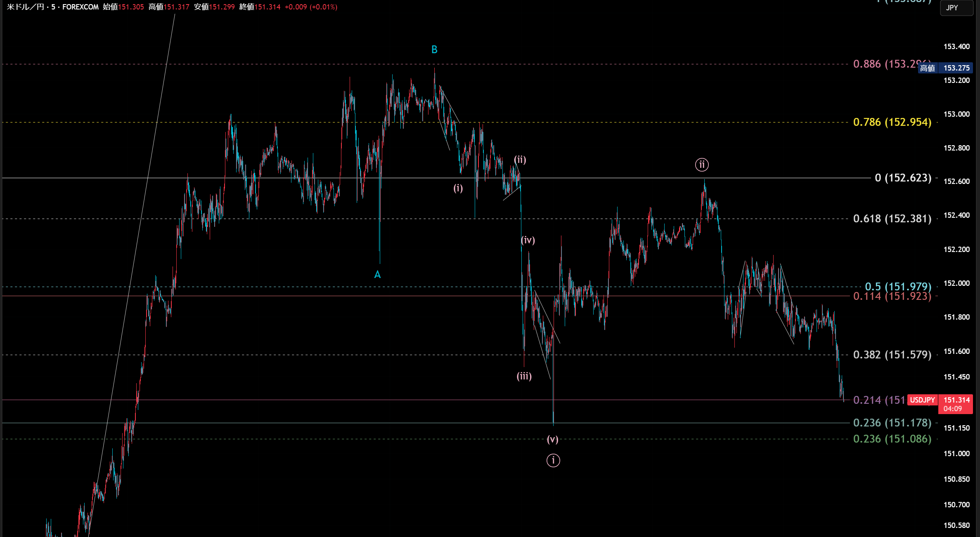This screenshot has width=980, height=537.
Task: Select the green 0.236 (151.086) Fibonacci label
Action: click(x=892, y=439)
